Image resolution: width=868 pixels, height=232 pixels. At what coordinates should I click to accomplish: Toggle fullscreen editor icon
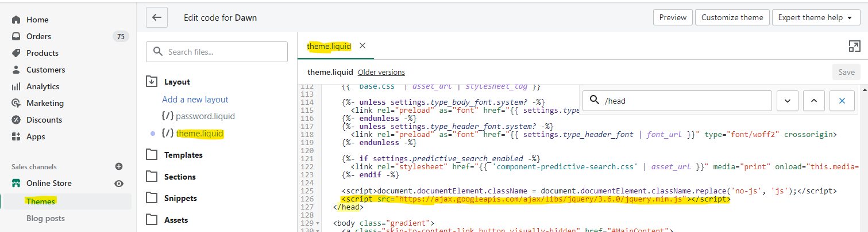[x=854, y=47]
